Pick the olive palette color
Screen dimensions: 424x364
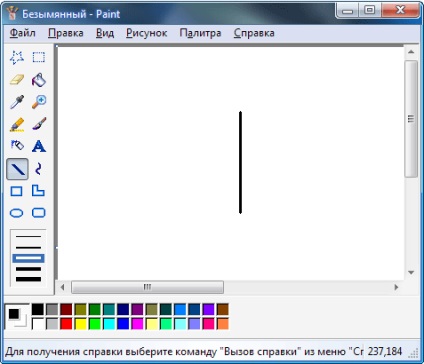tap(80, 309)
